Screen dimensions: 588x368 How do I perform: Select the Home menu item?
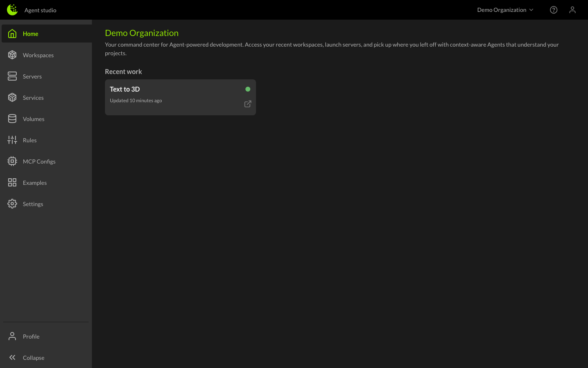tap(30, 34)
